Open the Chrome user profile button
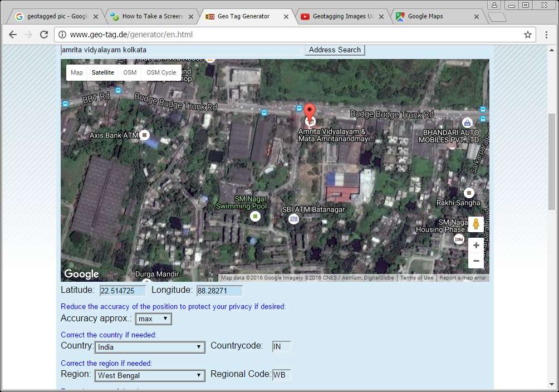Image resolution: width=559 pixels, height=392 pixels. click(x=494, y=5)
